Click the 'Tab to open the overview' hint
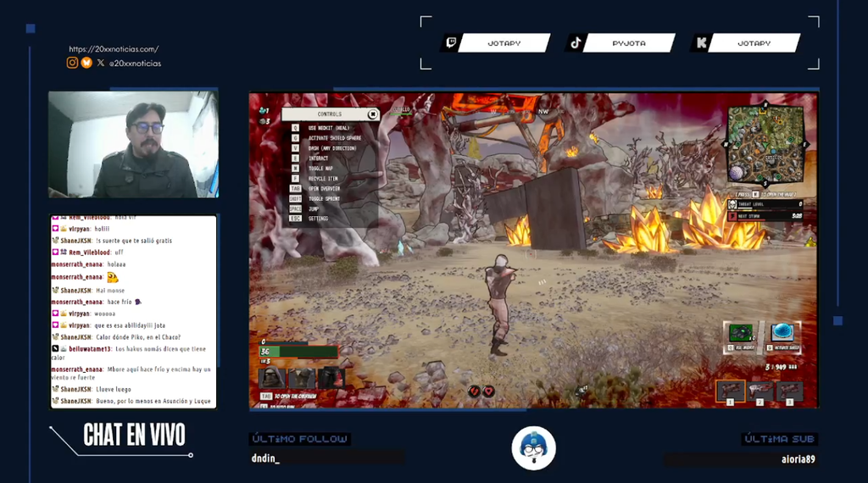 tap(289, 396)
